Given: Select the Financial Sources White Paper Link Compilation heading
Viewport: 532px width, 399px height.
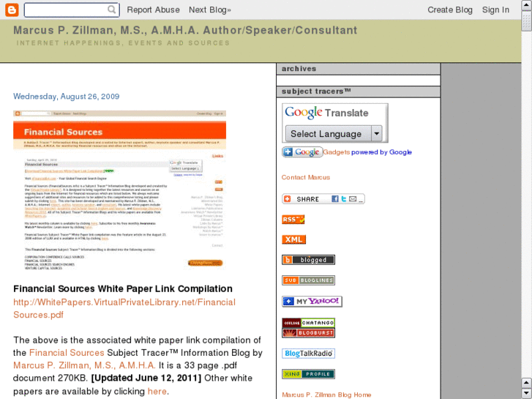Looking at the screenshot, I should [x=123, y=288].
